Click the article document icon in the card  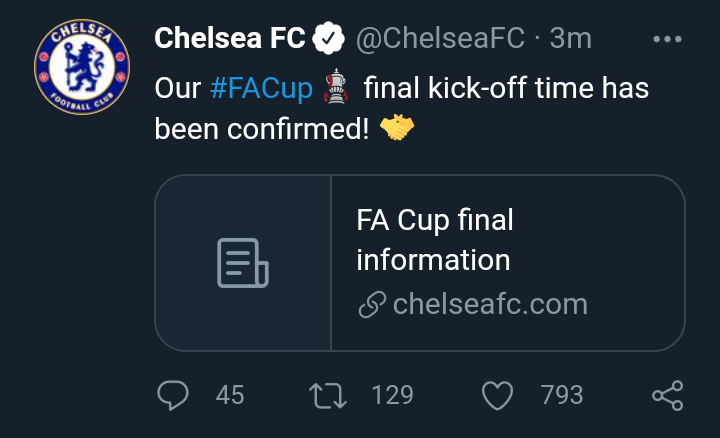pyautogui.click(x=242, y=263)
